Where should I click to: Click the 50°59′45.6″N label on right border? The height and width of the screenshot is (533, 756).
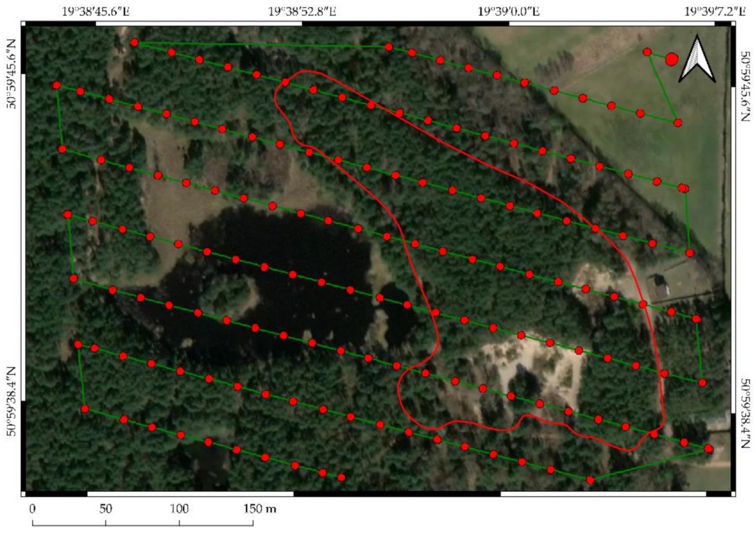[x=745, y=86]
